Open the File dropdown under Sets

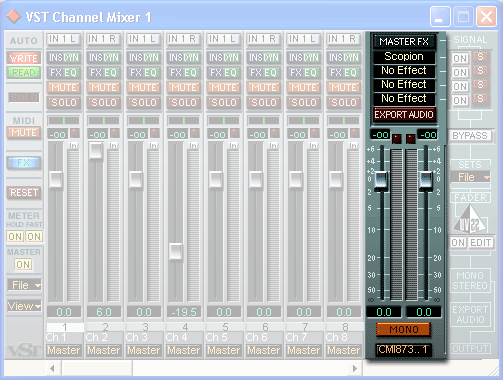click(470, 177)
